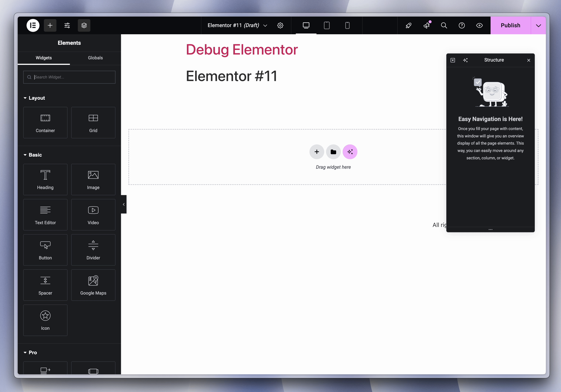The height and width of the screenshot is (392, 561).
Task: Select the Divider widget
Action: pyautogui.click(x=93, y=250)
